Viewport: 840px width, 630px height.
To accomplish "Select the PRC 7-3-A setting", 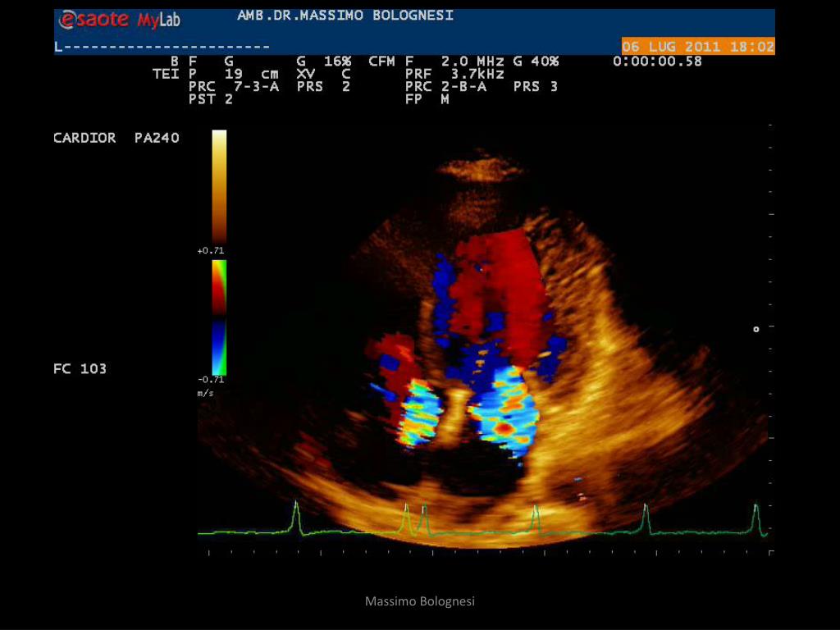I will tap(234, 86).
